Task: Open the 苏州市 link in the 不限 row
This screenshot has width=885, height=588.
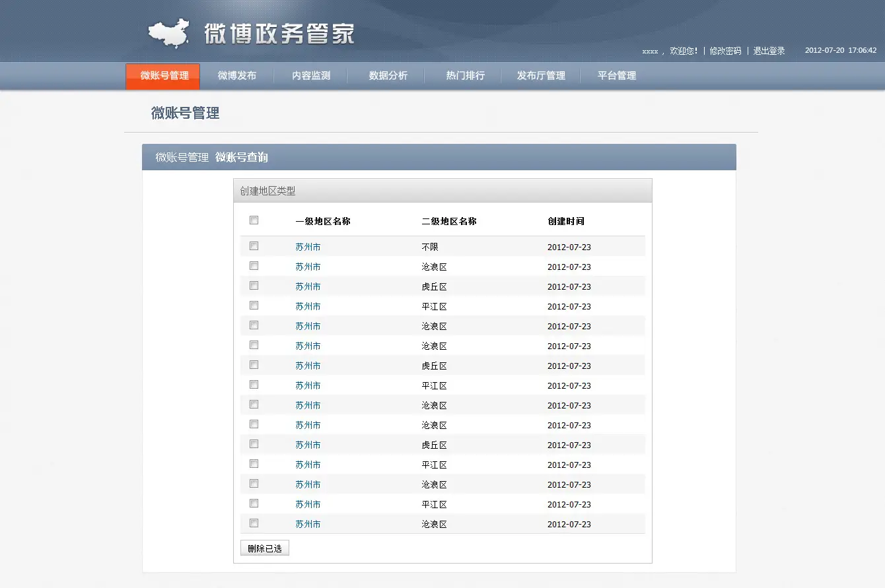Action: (308, 247)
